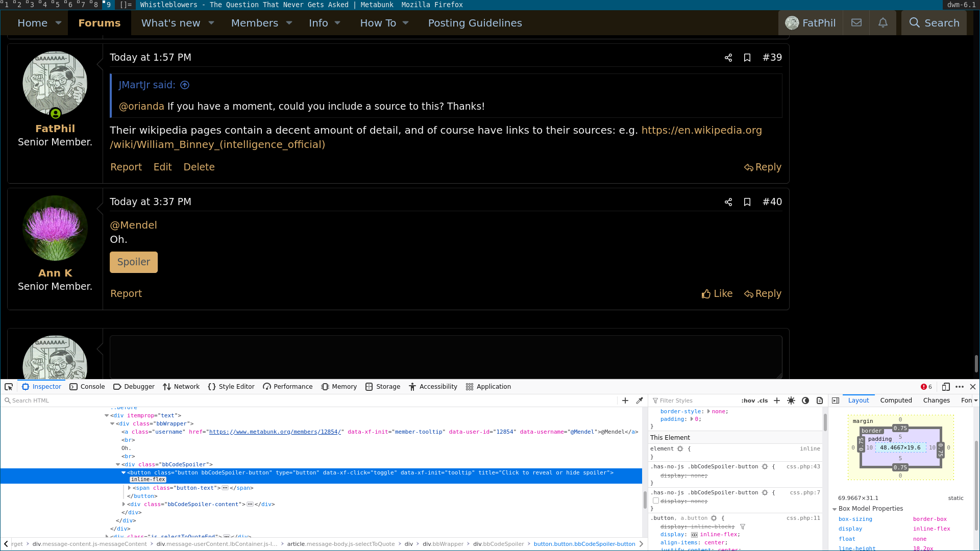Click the Search HTML input field
This screenshot has height=551, width=980.
pyautogui.click(x=51, y=400)
